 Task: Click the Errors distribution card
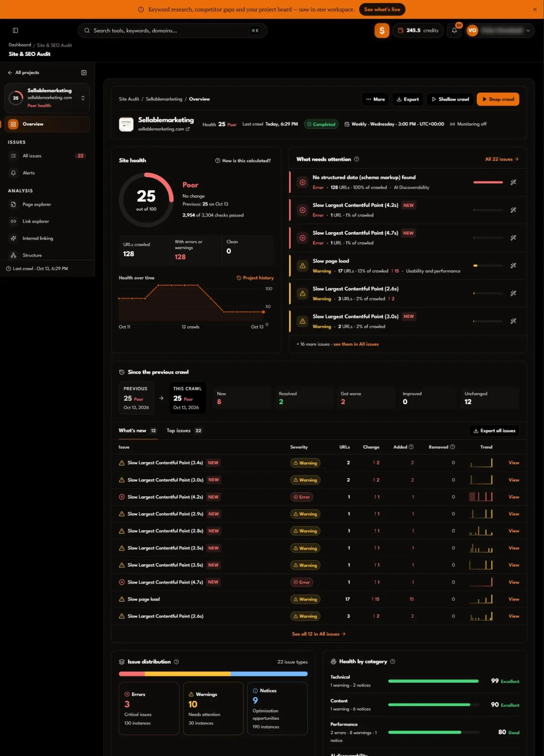(x=149, y=708)
